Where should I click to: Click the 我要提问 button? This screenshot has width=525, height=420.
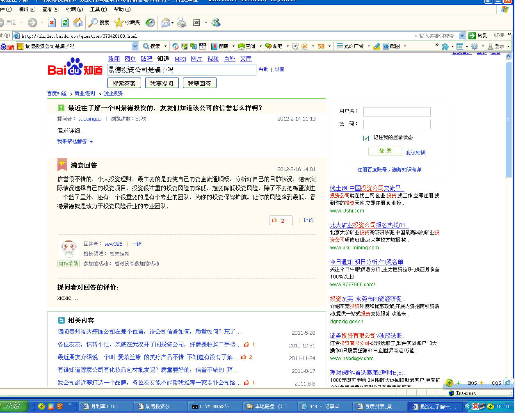point(162,83)
